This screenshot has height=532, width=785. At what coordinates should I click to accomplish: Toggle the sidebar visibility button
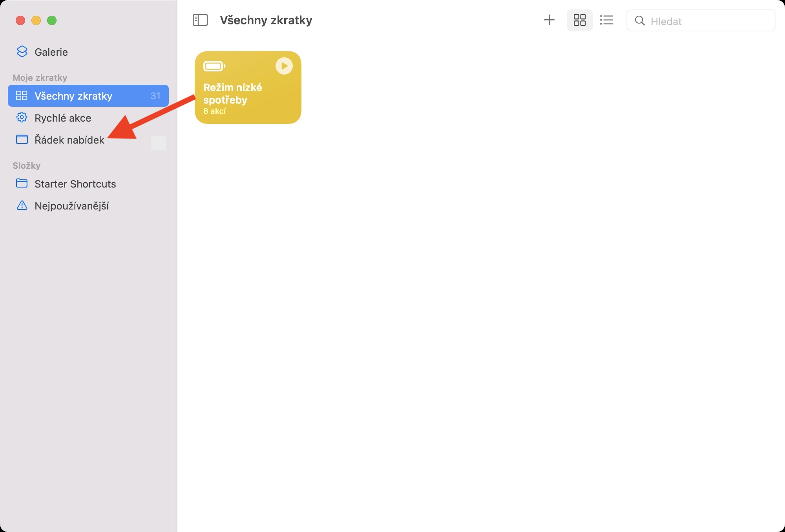click(x=200, y=20)
